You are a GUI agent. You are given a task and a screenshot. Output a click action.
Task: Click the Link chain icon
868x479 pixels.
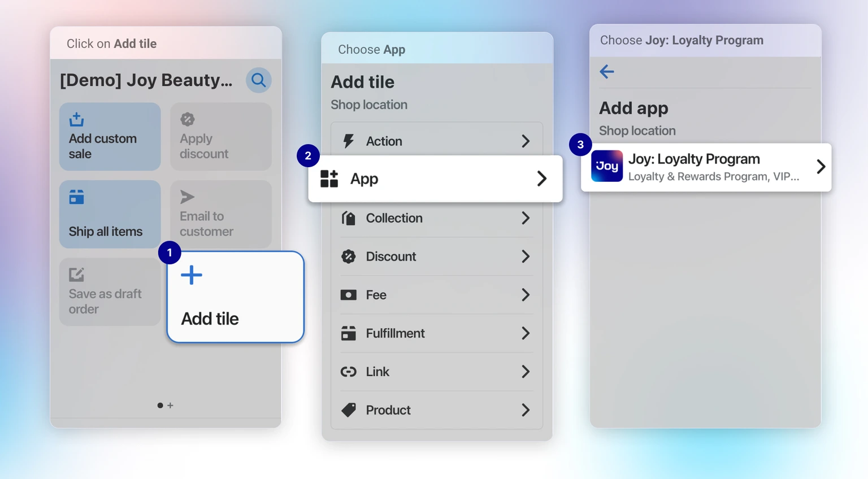pos(349,372)
